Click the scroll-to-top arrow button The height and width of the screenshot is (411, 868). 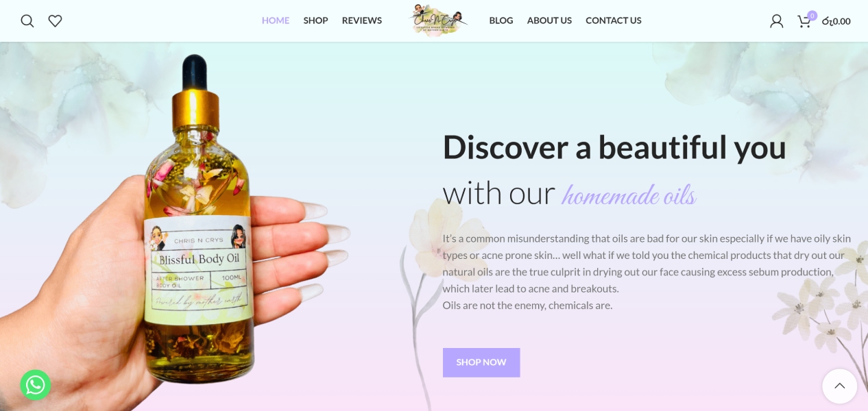click(840, 386)
